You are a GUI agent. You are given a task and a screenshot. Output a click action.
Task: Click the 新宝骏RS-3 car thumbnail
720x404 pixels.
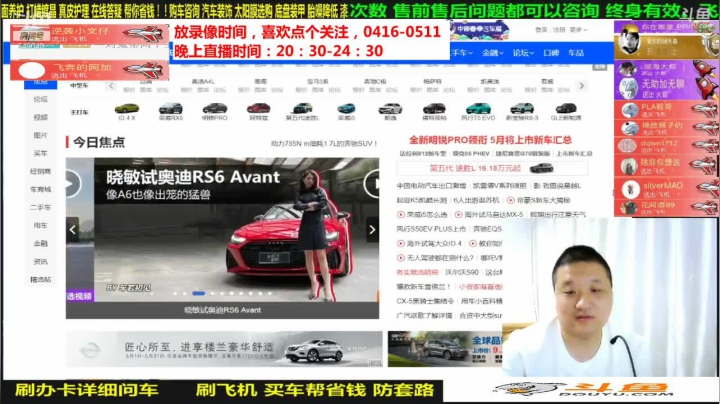coord(522,109)
